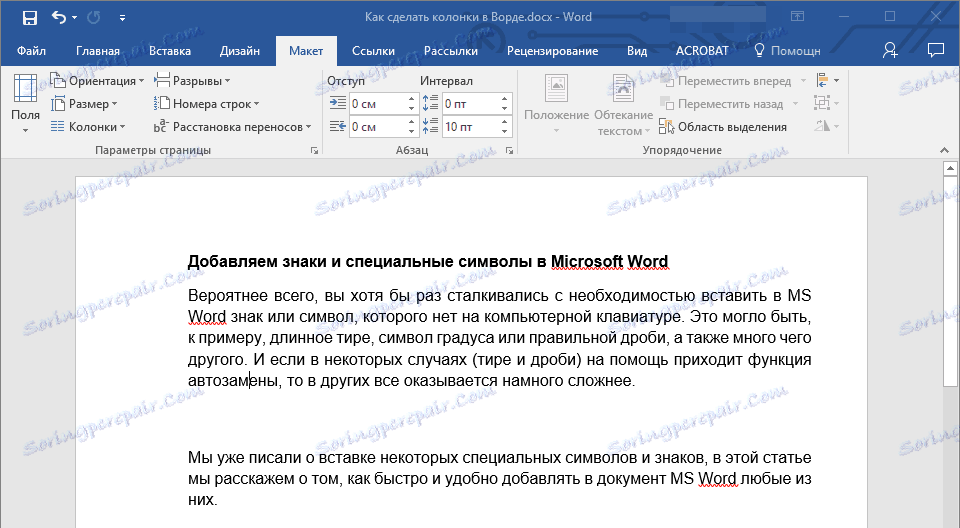The height and width of the screenshot is (528, 960).
Task: Open the ACROBAT tab
Action: coord(702,51)
